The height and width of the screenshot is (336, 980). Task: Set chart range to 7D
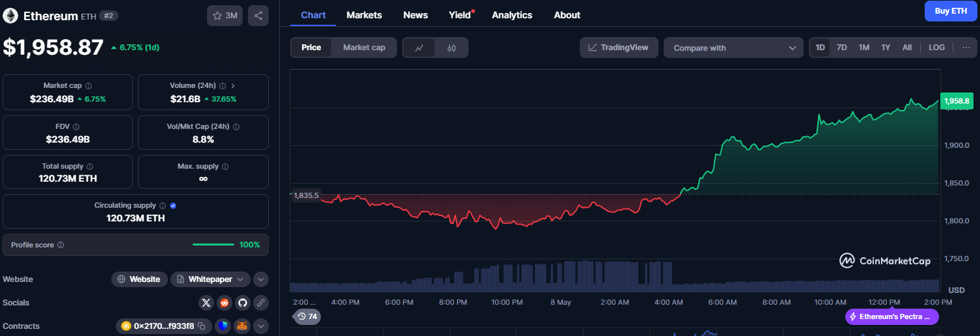pyautogui.click(x=841, y=48)
